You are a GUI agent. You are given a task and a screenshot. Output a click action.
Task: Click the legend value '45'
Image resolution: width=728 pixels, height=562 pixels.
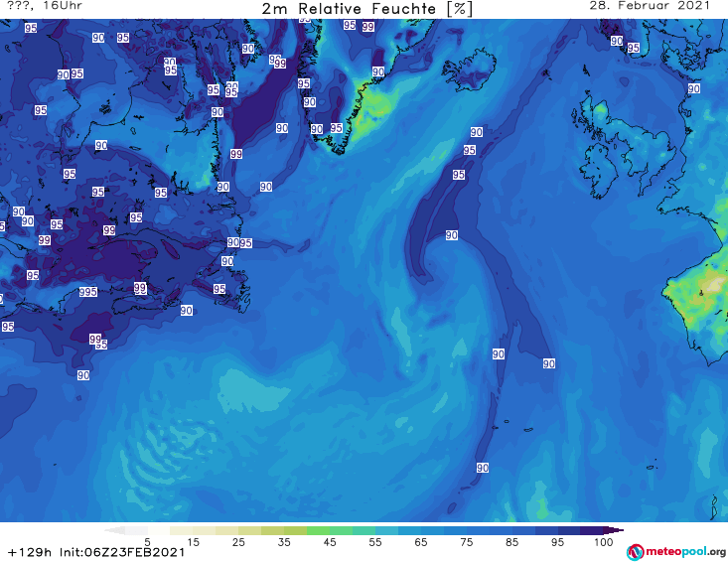[x=330, y=542]
